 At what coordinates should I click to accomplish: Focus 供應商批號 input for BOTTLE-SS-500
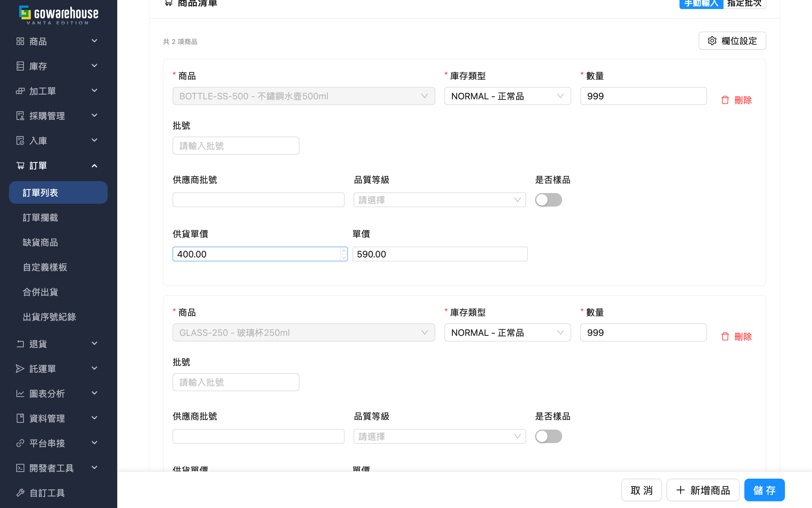258,200
